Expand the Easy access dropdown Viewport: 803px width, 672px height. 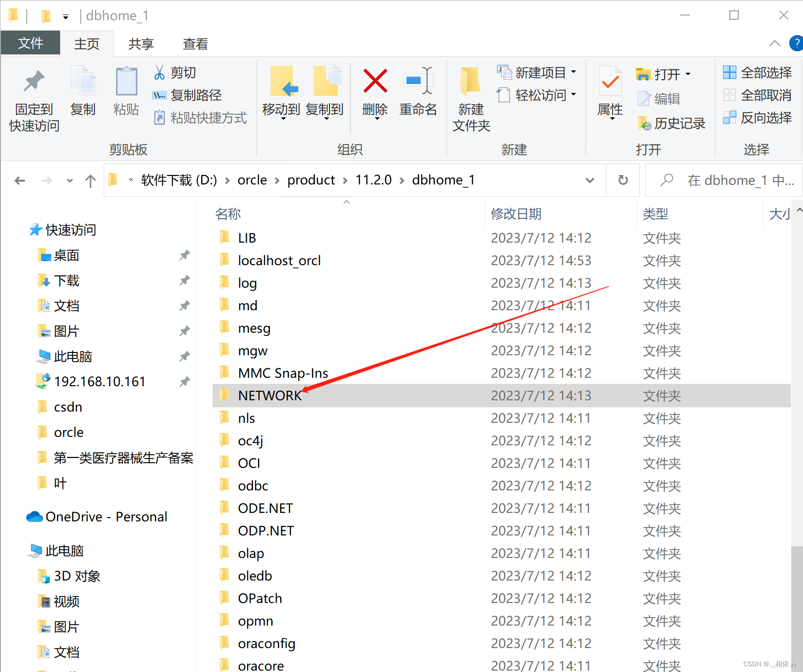click(574, 95)
